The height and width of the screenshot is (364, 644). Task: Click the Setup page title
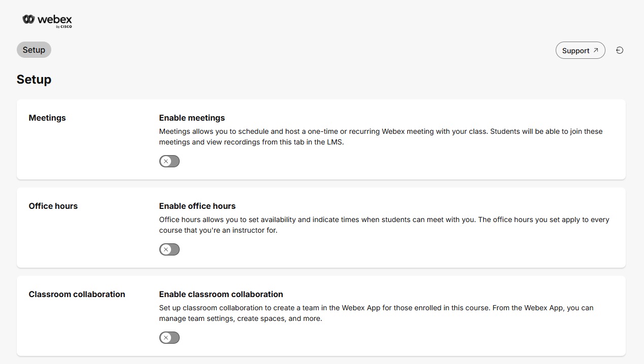pos(33,79)
